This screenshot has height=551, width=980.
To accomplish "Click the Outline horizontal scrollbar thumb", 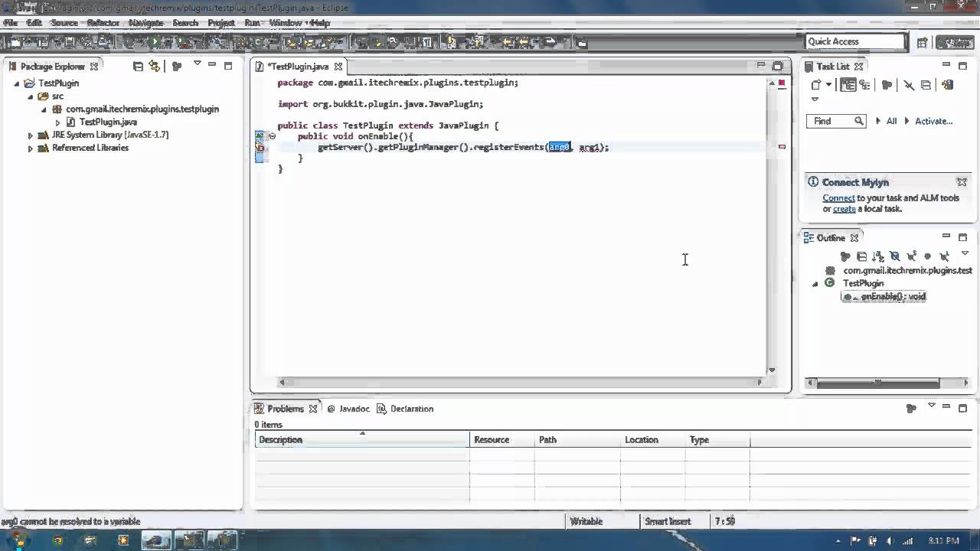I will 877,383.
